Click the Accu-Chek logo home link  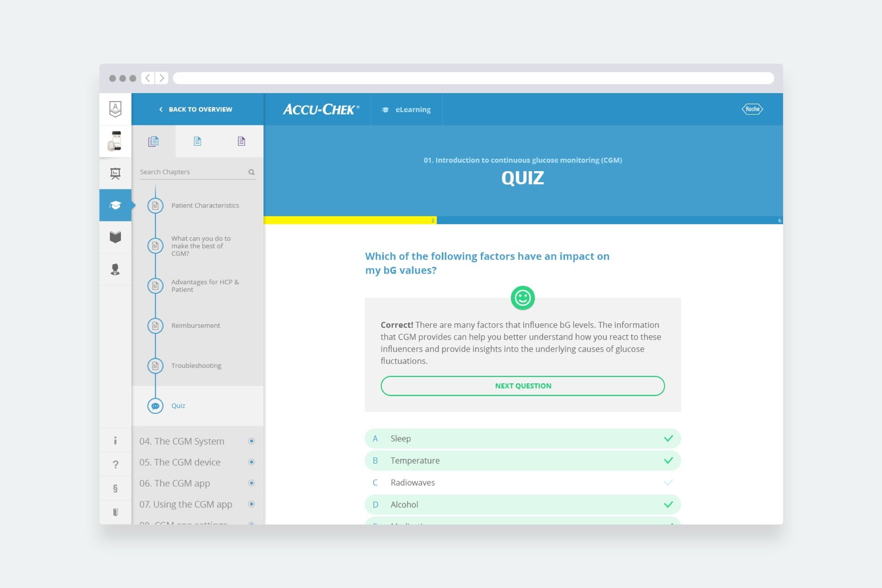click(x=320, y=109)
